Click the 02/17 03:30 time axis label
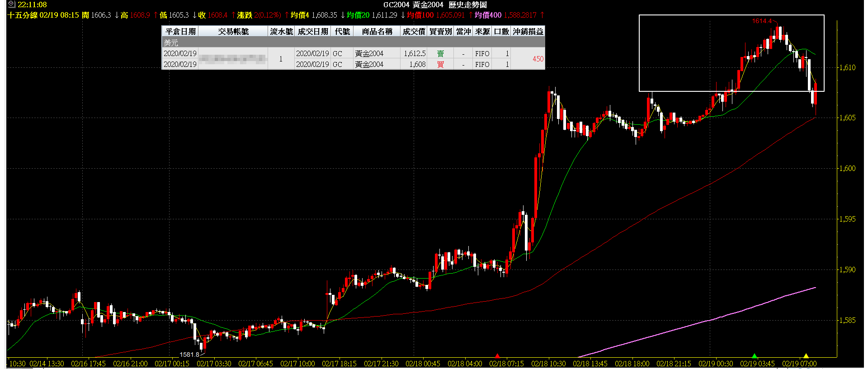This screenshot has height=369, width=868. coord(214,364)
